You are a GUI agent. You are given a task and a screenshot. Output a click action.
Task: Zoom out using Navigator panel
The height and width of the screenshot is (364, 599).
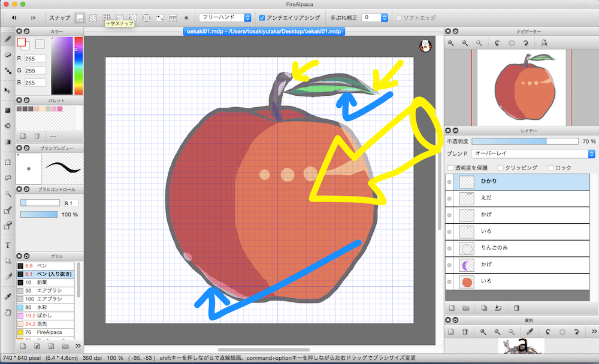(465, 43)
